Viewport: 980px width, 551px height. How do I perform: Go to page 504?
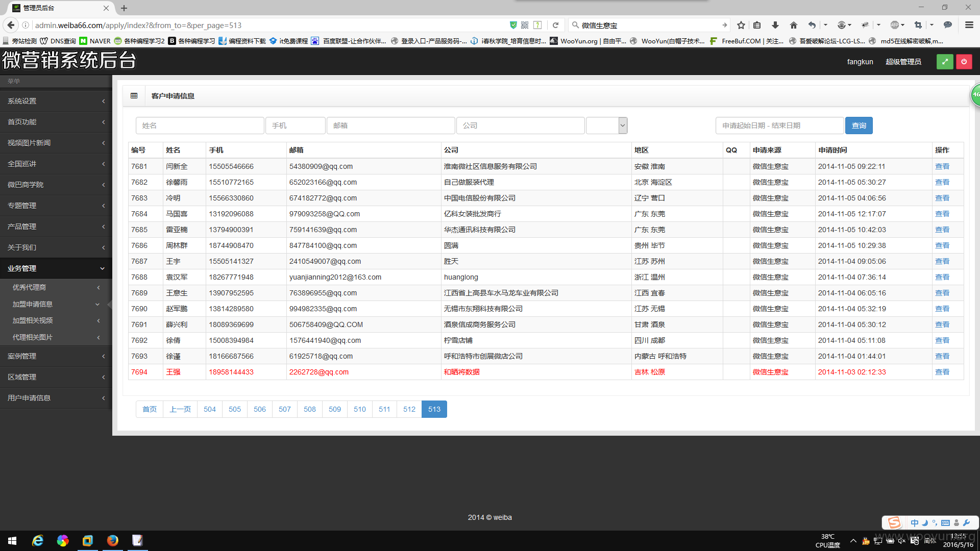click(x=210, y=409)
